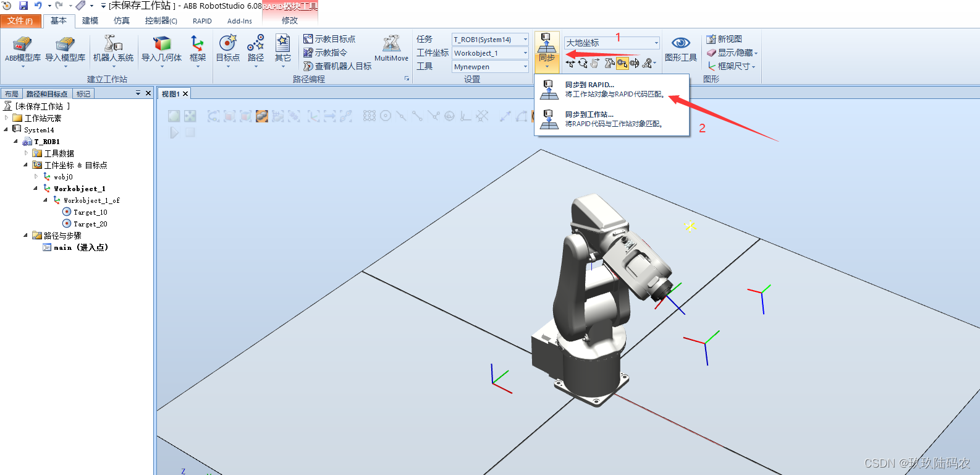
Task: Expand the wobj0 tree node
Action: click(x=36, y=176)
